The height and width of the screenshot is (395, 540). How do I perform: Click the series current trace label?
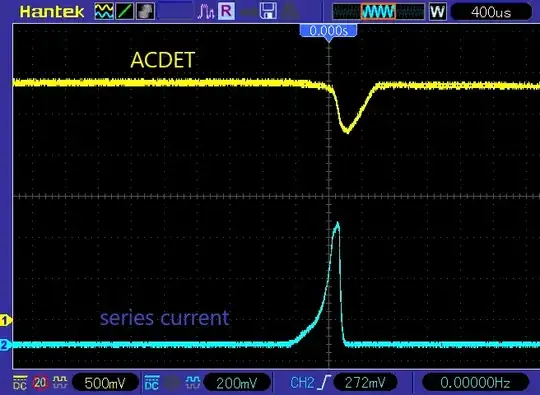click(165, 318)
